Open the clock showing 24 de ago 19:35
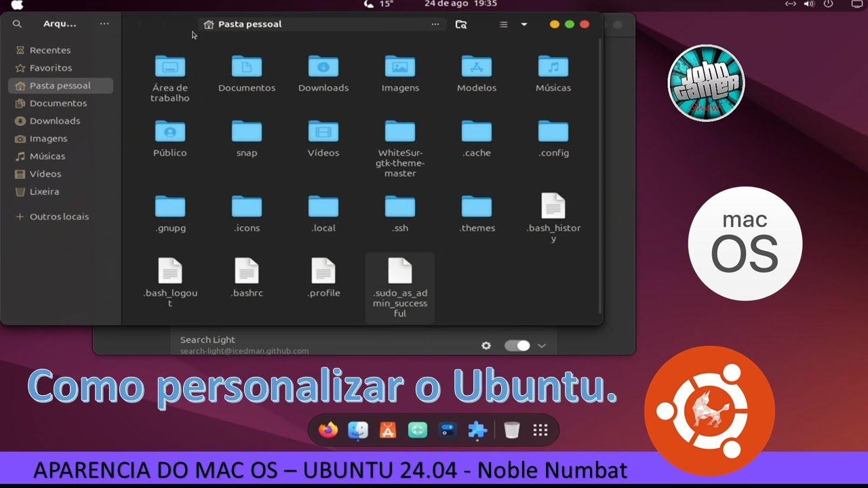 coord(460,4)
